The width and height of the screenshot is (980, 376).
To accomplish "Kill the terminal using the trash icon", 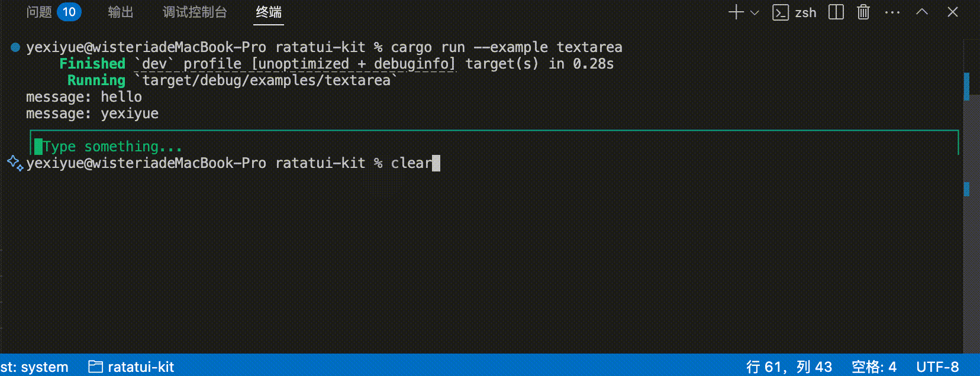I will (863, 12).
